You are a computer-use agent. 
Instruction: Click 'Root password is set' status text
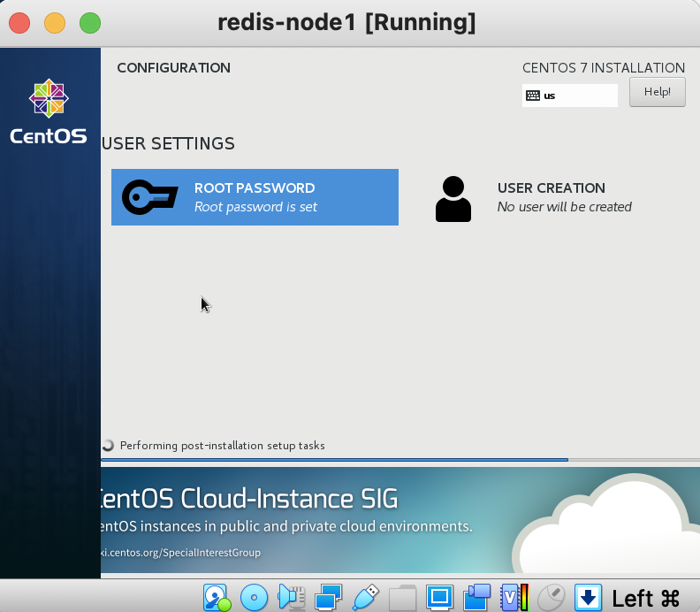[x=255, y=207]
